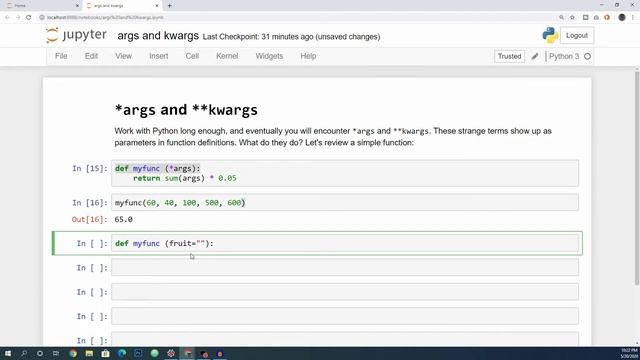Image resolution: width=640 pixels, height=360 pixels.
Task: Close the Home browser tab
Action: point(78,6)
